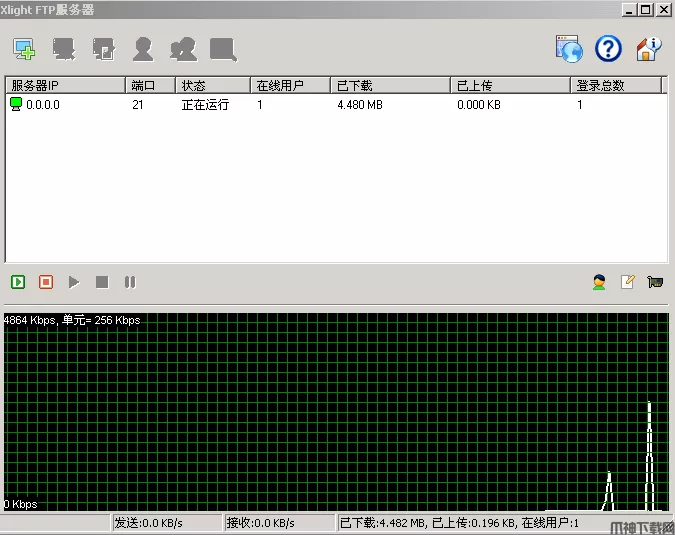The height and width of the screenshot is (535, 675).
Task: Open the user groups icon in the toolbar
Action: pos(183,48)
